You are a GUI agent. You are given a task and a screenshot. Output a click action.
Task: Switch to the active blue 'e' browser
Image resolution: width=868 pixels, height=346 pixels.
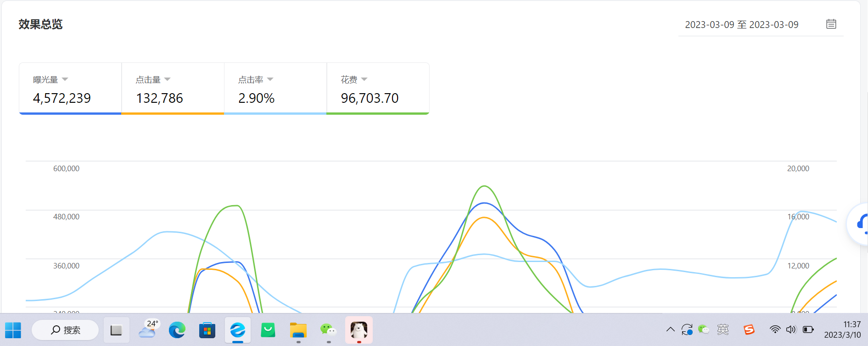[x=238, y=330]
